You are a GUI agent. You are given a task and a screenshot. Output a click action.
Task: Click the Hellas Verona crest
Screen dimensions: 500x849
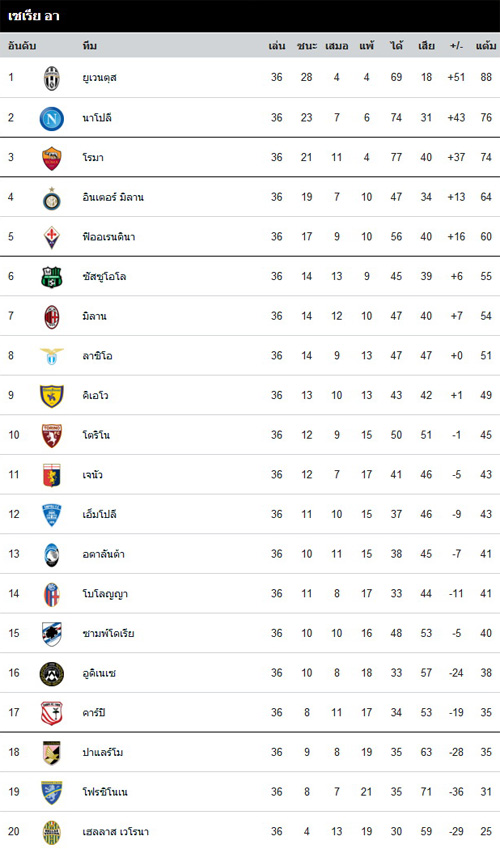[51, 832]
